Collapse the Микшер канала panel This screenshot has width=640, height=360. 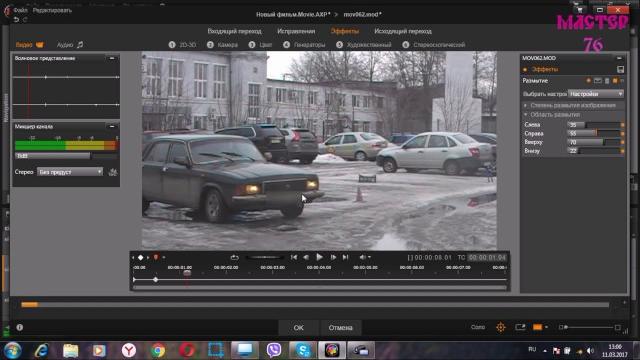(112, 127)
